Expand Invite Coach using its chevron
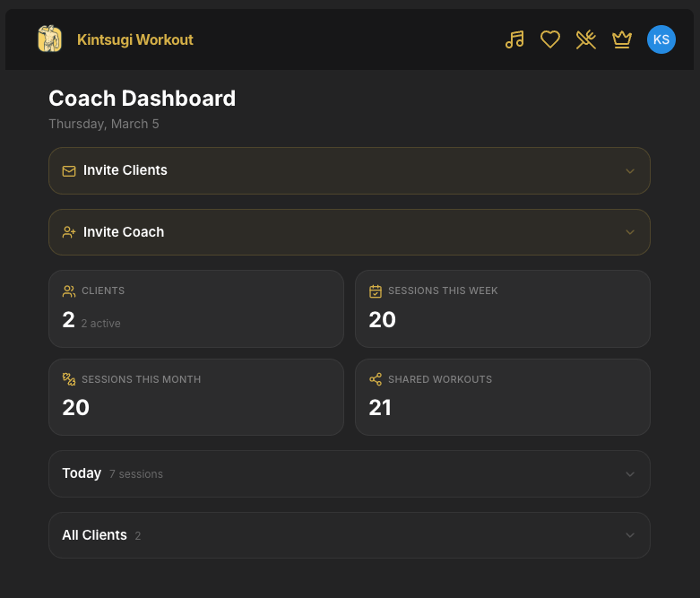 (x=630, y=232)
